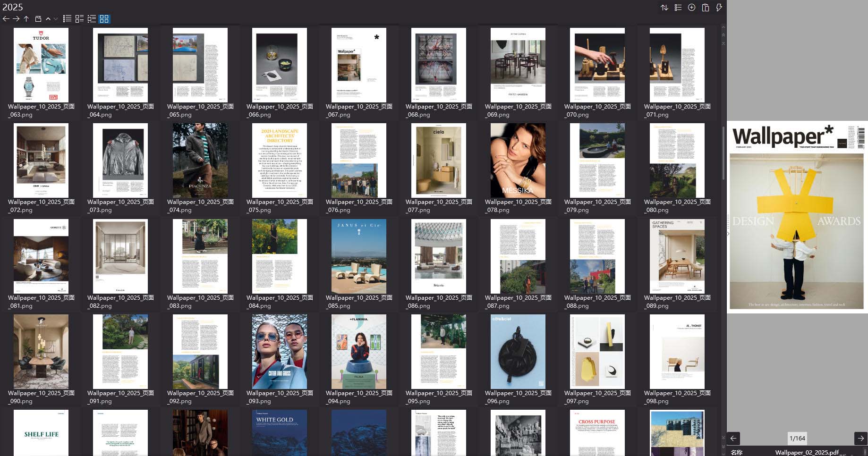Create a new folder in 2025
This screenshot has width=868, height=456.
point(38,19)
